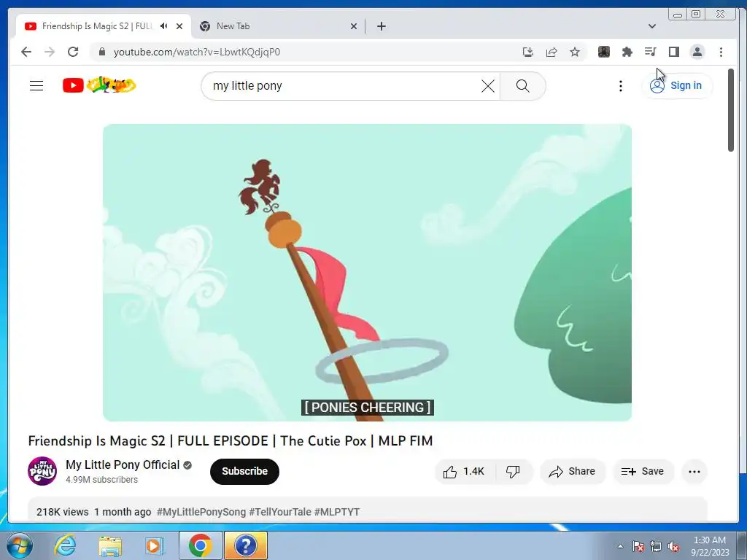Open site info via the padlock icon
This screenshot has height=560, width=747.
tap(101, 52)
